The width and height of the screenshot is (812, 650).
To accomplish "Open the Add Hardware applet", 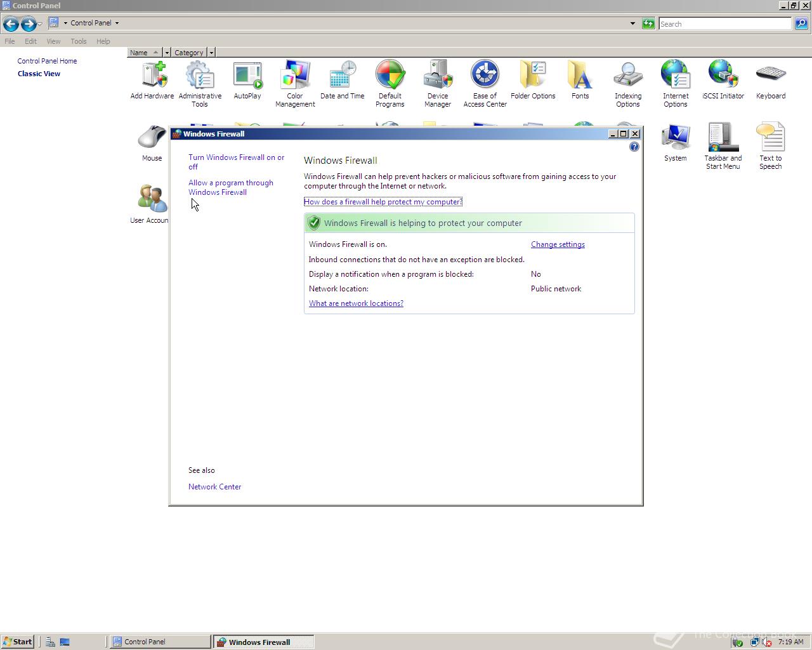I will (152, 80).
